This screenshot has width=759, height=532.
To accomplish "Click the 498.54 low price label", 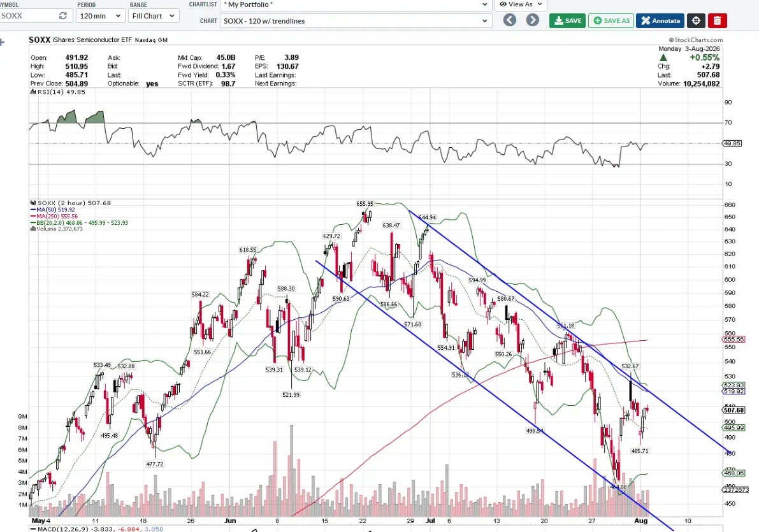I will click(x=535, y=430).
